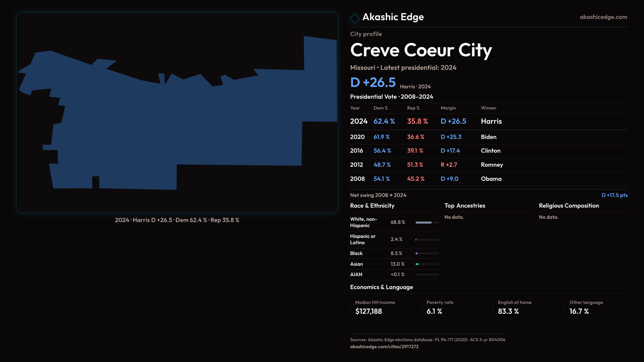The height and width of the screenshot is (362, 644).
Task: Select the 2024 Harris election row
Action: click(x=488, y=121)
